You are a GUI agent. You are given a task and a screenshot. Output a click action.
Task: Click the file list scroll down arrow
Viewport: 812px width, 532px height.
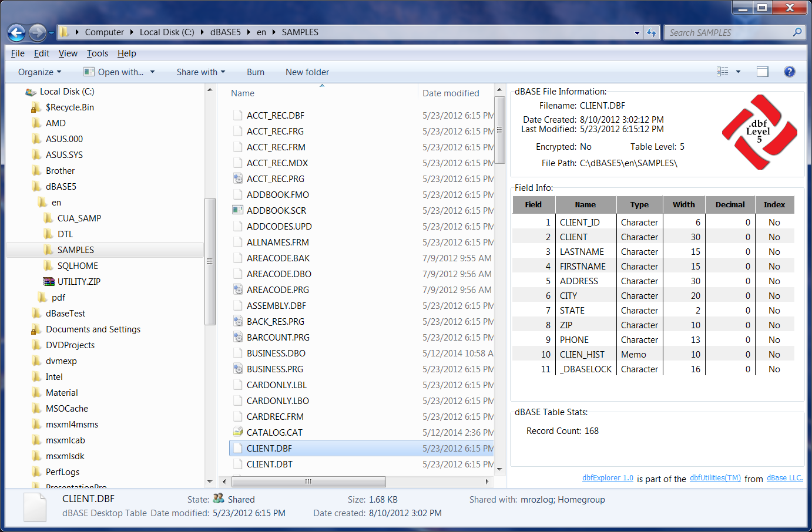pos(500,469)
